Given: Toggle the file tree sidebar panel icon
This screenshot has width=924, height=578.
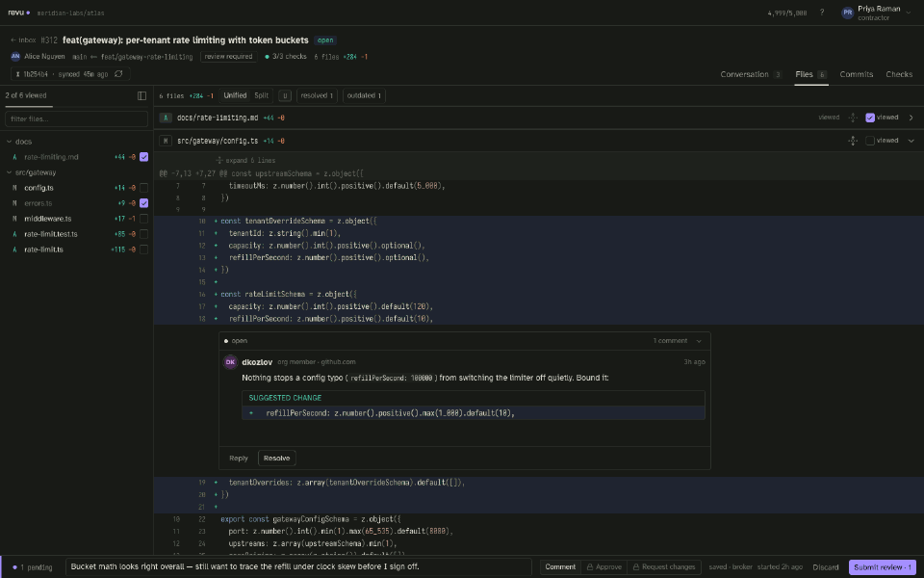Looking at the screenshot, I should click(x=142, y=95).
